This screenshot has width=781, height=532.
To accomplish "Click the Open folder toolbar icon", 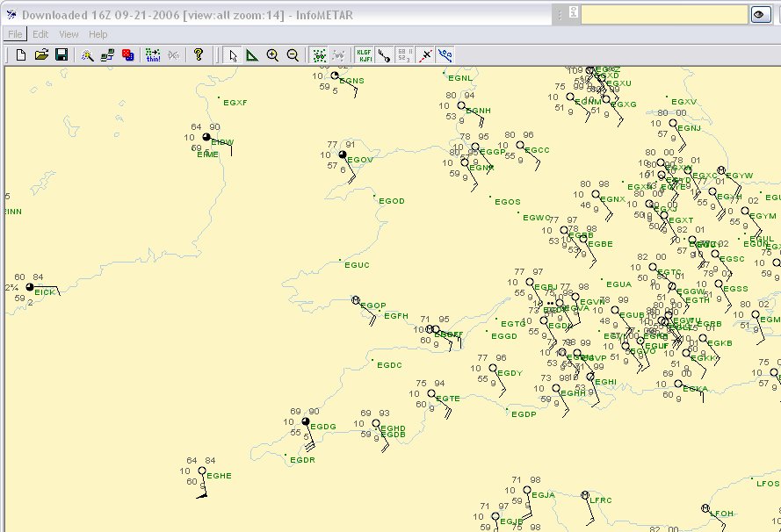I will click(41, 54).
